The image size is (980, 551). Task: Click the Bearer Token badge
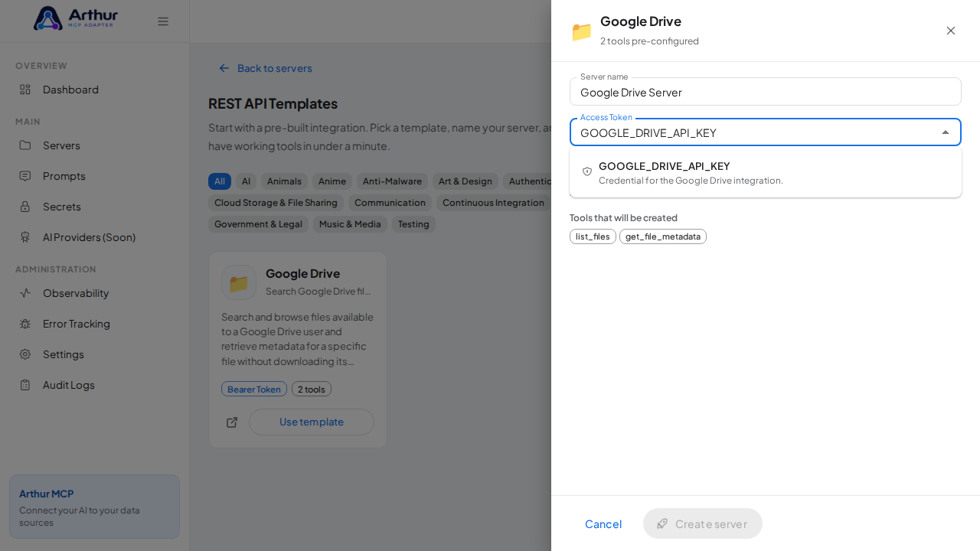coord(254,389)
